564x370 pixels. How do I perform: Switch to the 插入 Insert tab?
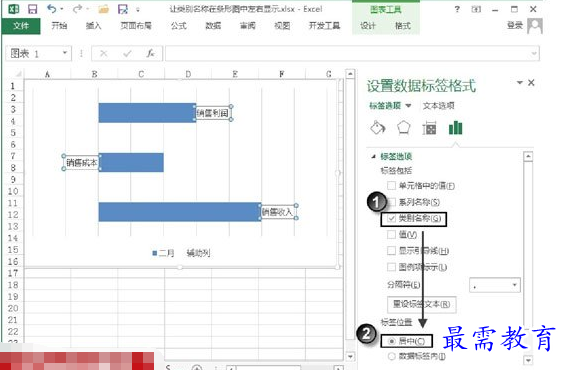[94, 26]
